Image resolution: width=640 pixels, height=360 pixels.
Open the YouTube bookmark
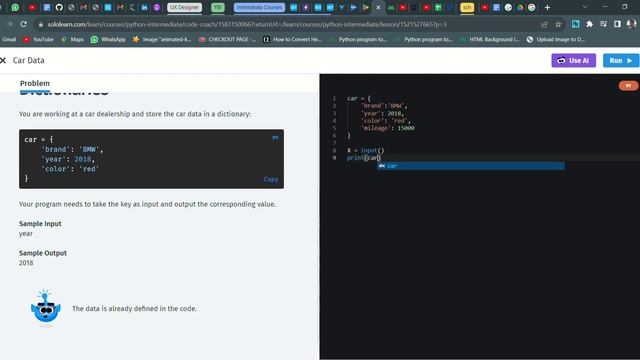pyautogui.click(x=38, y=39)
